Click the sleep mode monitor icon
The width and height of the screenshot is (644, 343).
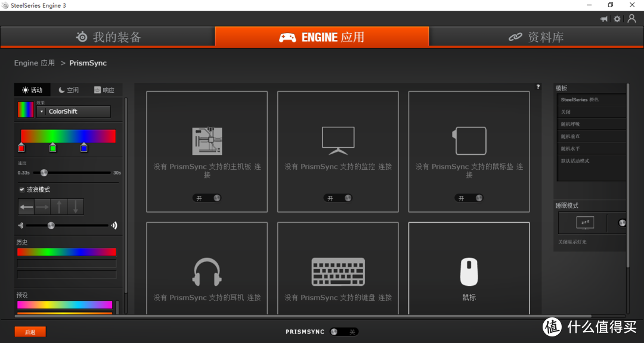(x=585, y=223)
